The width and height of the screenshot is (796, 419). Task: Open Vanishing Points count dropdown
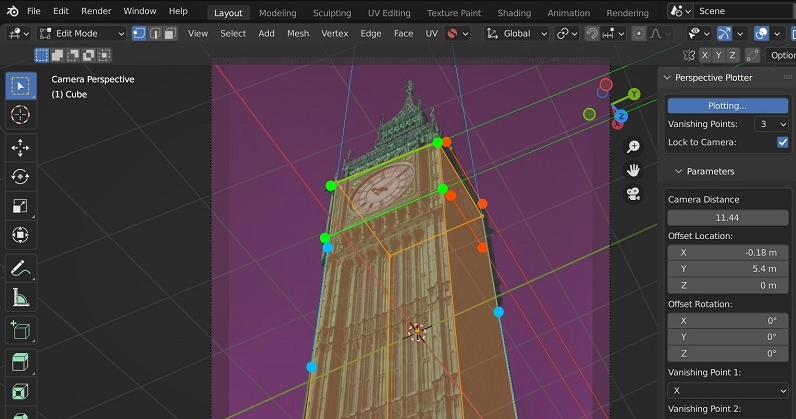point(771,124)
